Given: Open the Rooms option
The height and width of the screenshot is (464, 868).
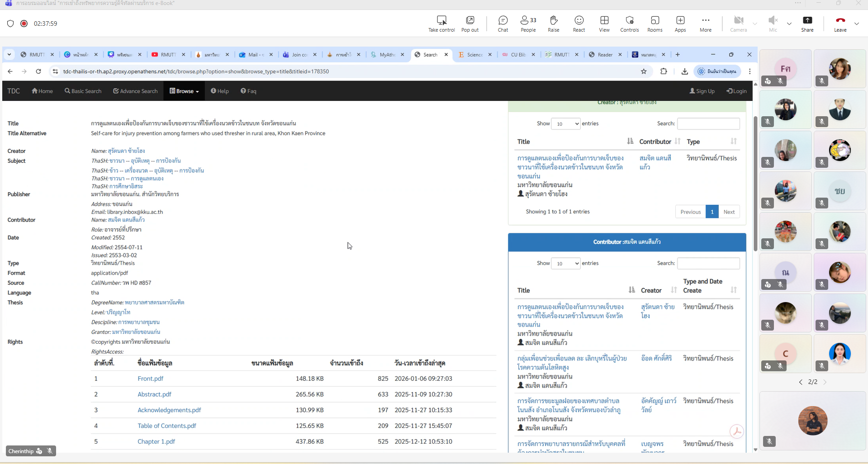Looking at the screenshot, I should click(x=655, y=24).
